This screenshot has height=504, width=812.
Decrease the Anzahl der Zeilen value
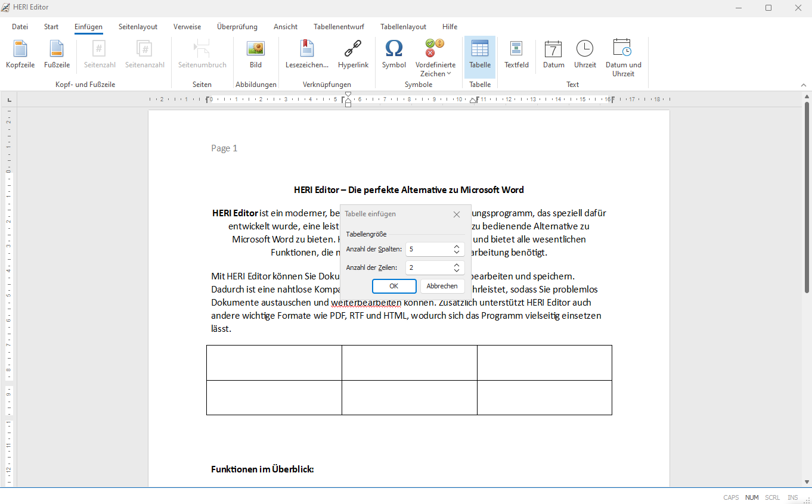[x=456, y=272]
